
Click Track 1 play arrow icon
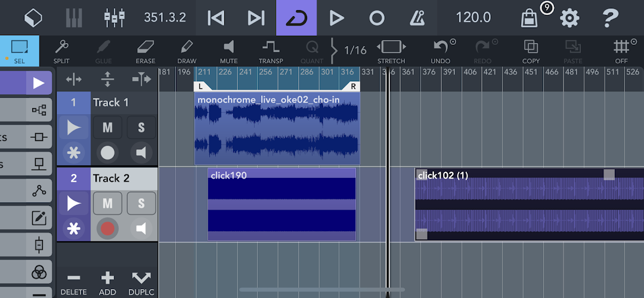click(73, 128)
